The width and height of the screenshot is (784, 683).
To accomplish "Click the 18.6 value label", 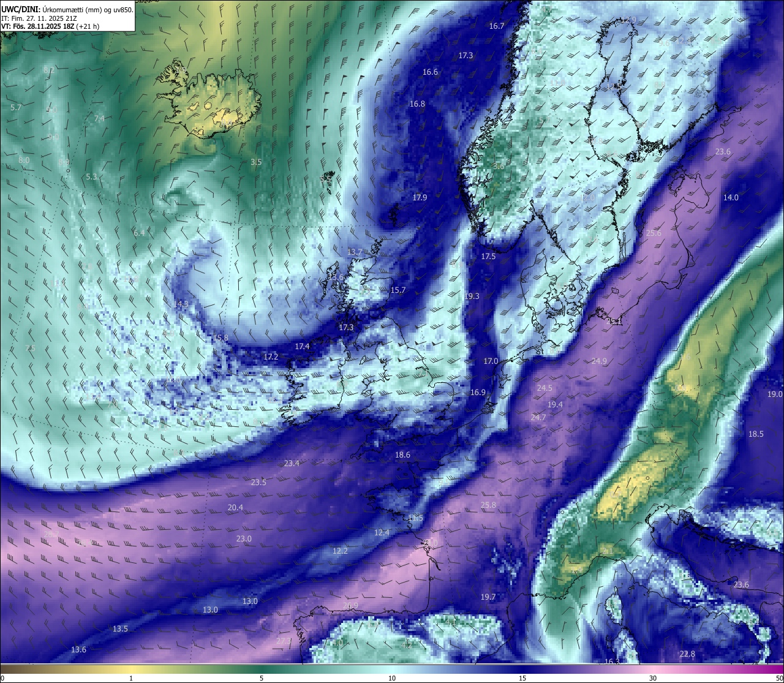I will (402, 455).
